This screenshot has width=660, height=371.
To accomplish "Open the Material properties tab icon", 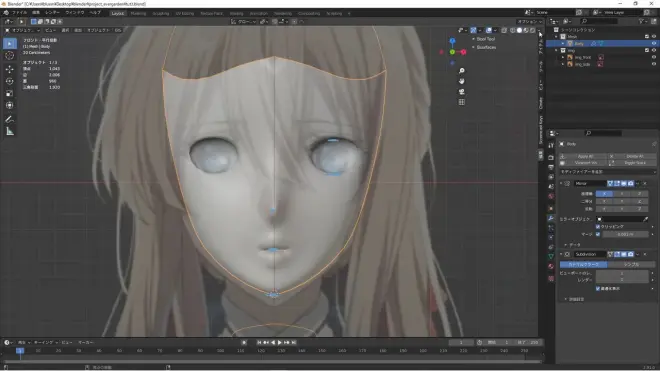I will (551, 267).
